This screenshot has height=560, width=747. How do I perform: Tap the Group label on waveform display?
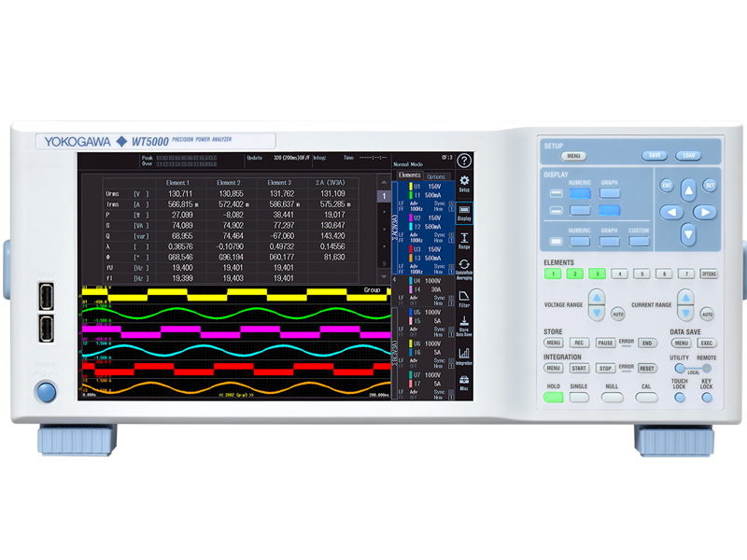pyautogui.click(x=372, y=289)
